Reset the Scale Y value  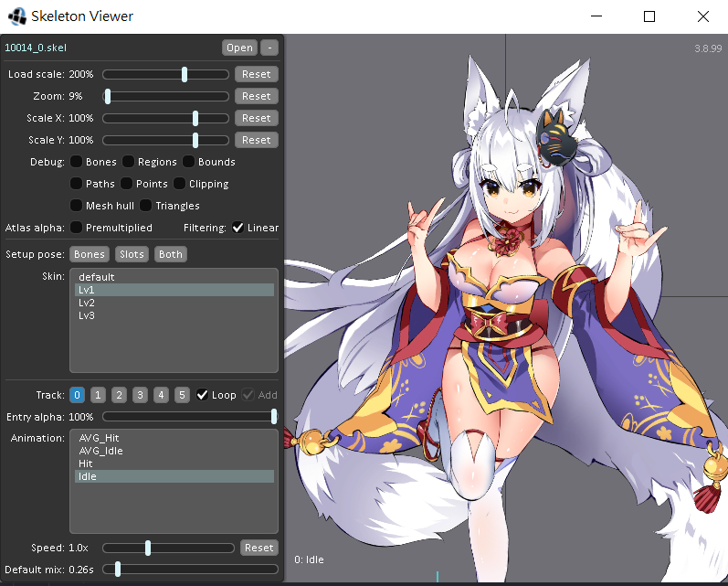coord(257,140)
